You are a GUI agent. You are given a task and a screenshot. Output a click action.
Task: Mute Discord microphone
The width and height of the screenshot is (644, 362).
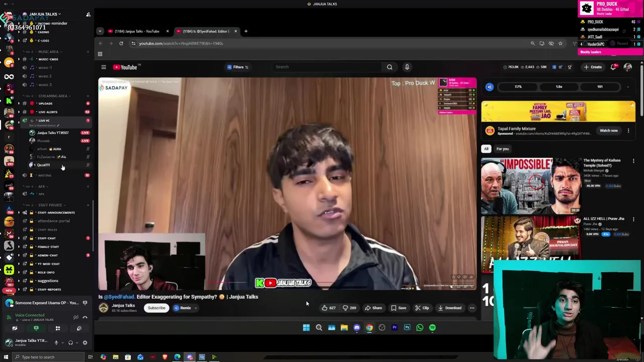56,342
